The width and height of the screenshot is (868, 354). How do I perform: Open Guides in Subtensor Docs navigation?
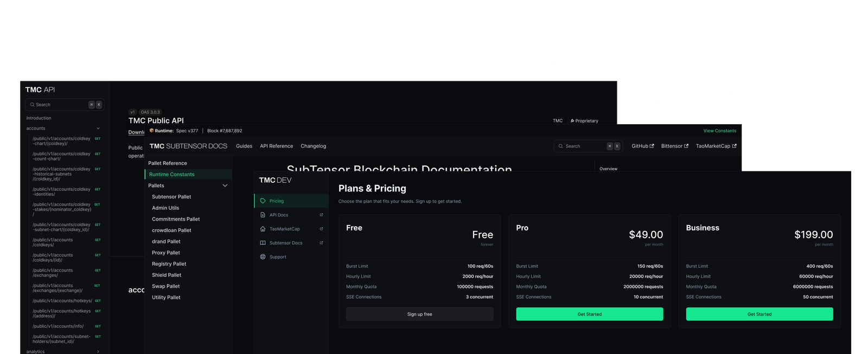pyautogui.click(x=244, y=146)
